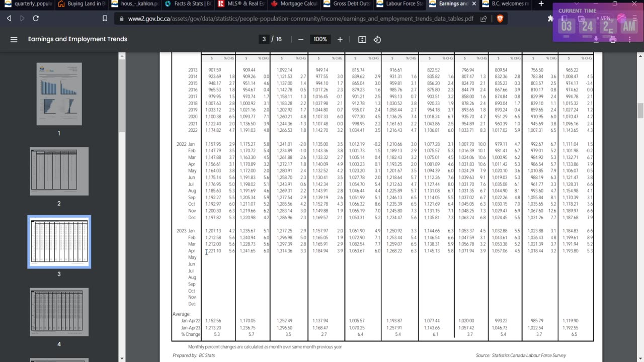Image resolution: width=644 pixels, height=362 pixels.
Task: Open the share icon in the address bar
Action: (x=484, y=19)
